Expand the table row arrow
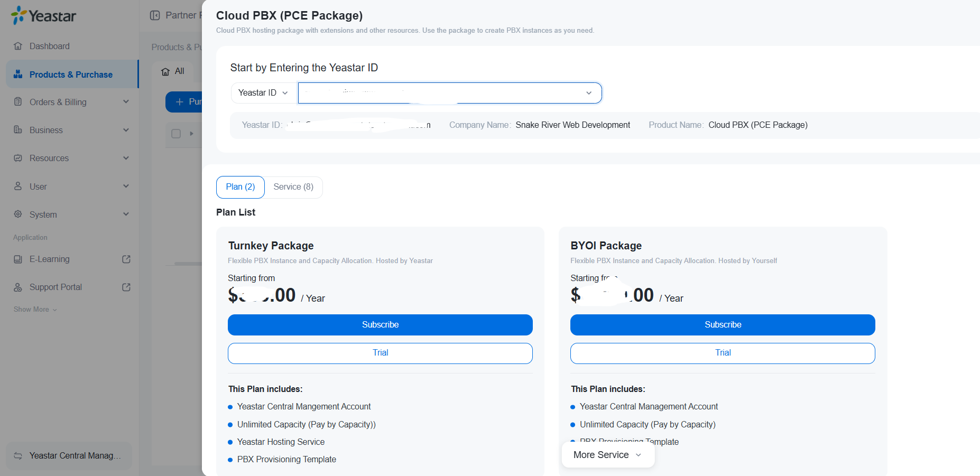 (191, 134)
